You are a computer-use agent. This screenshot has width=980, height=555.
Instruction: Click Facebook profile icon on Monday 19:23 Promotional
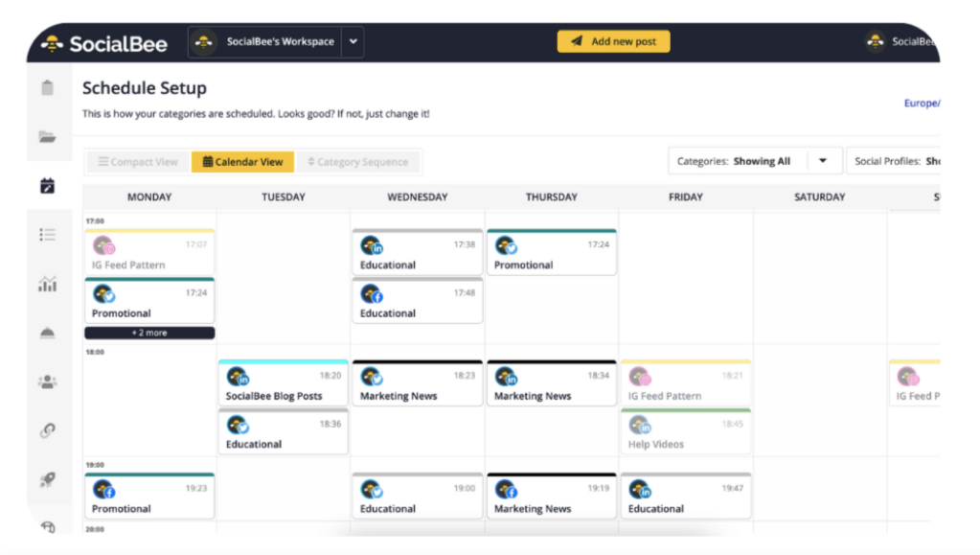tap(103, 489)
